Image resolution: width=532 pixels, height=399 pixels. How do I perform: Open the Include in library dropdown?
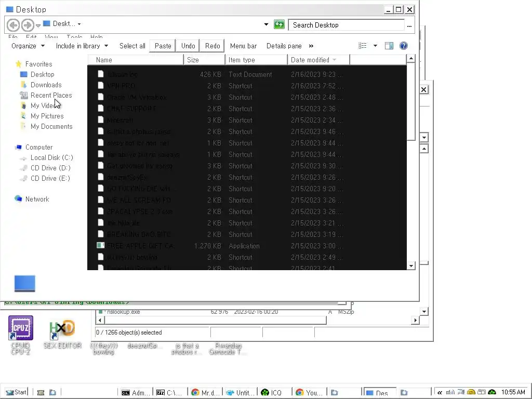(x=82, y=46)
